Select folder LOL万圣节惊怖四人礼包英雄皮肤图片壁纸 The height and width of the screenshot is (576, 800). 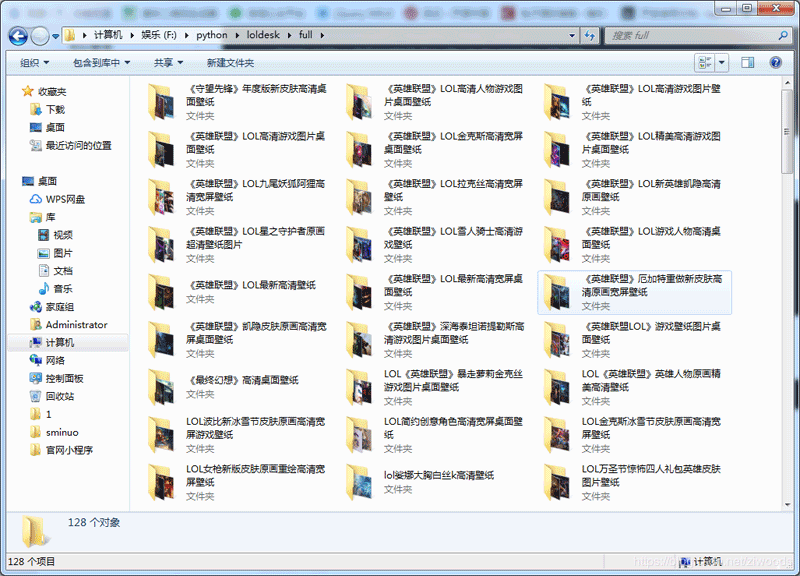coord(634,482)
